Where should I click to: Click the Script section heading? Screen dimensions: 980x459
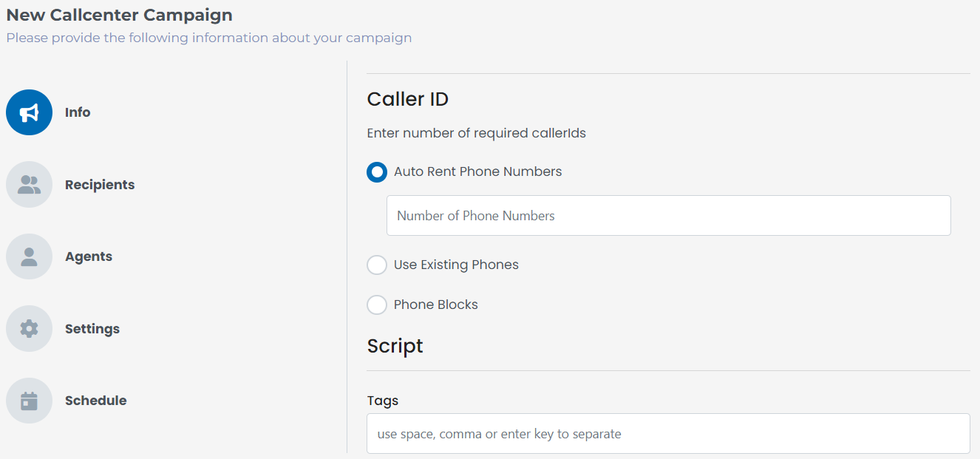click(395, 346)
